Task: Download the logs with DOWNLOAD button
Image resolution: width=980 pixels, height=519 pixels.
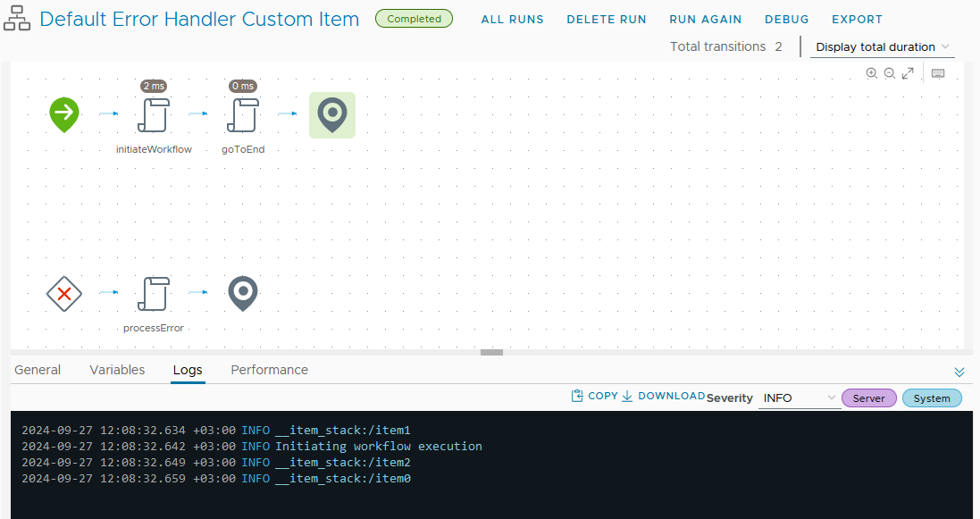Action: point(664,396)
